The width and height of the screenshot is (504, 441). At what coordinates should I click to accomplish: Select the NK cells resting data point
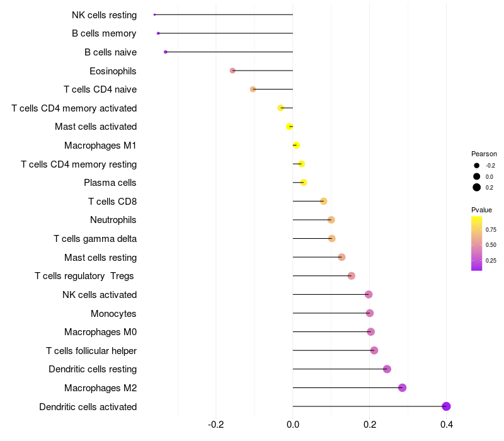point(154,14)
